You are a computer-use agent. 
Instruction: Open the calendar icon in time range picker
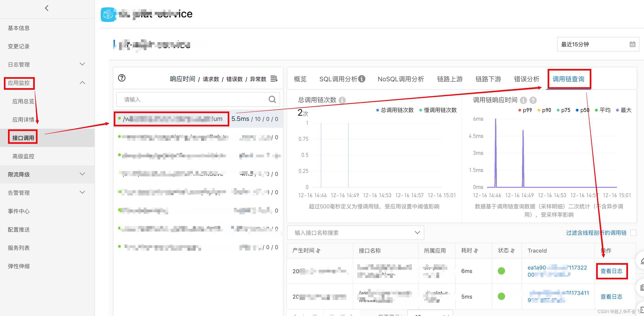pos(632,44)
